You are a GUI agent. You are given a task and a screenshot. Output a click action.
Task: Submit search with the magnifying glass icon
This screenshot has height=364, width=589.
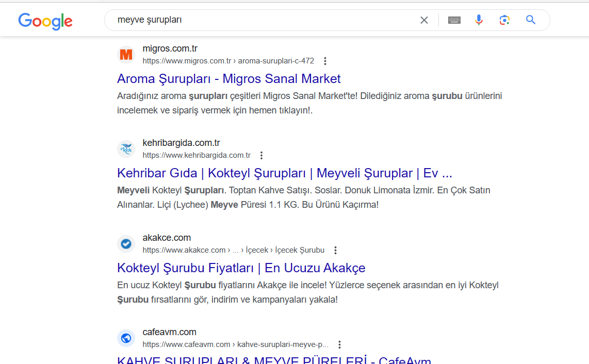coord(530,20)
